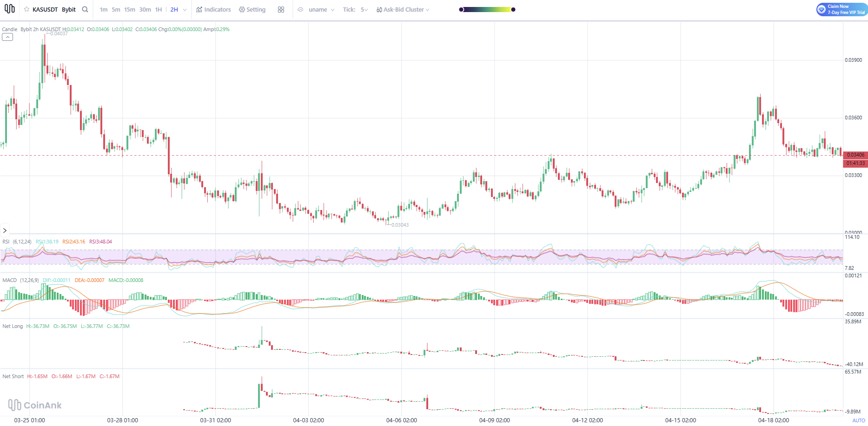The image size is (868, 426).
Task: Open the Indicators panel
Action: 213,9
